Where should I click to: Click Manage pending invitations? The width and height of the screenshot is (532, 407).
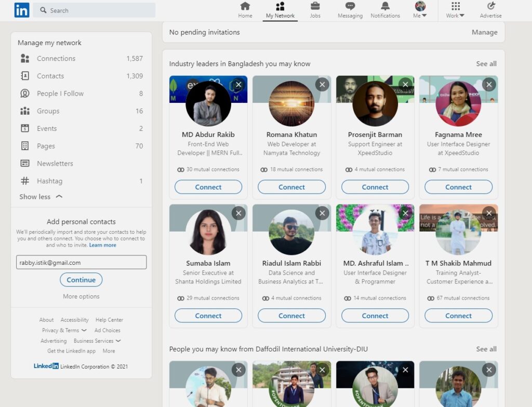(x=485, y=32)
